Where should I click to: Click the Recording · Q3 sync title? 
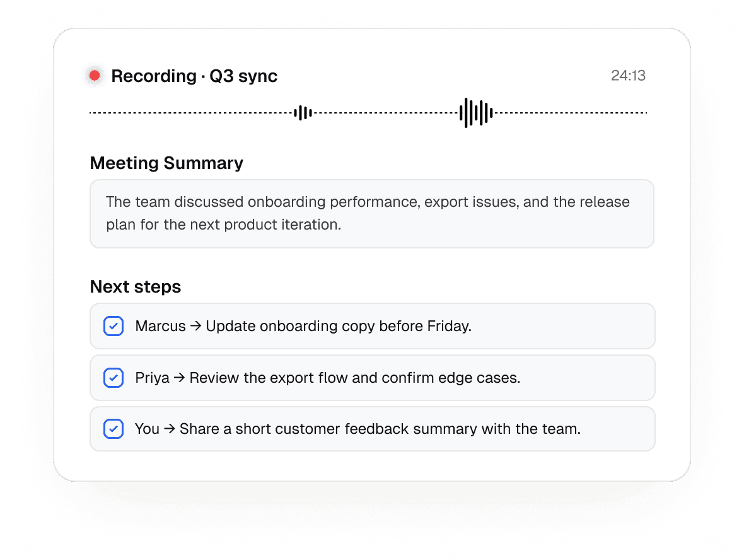194,76
